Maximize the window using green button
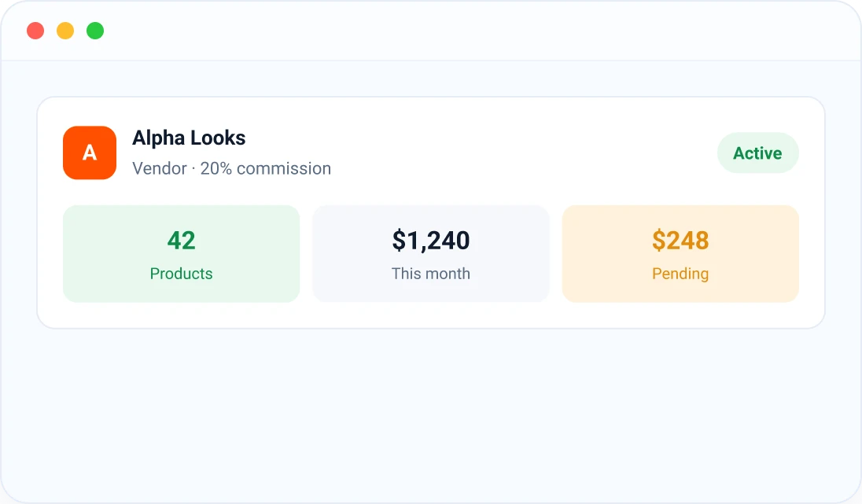This screenshot has height=504, width=862. tap(95, 31)
